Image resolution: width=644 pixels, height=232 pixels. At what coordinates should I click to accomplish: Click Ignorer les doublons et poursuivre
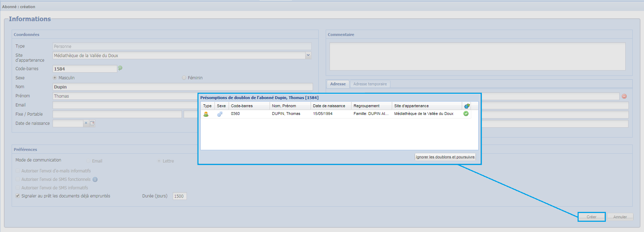[445, 157]
